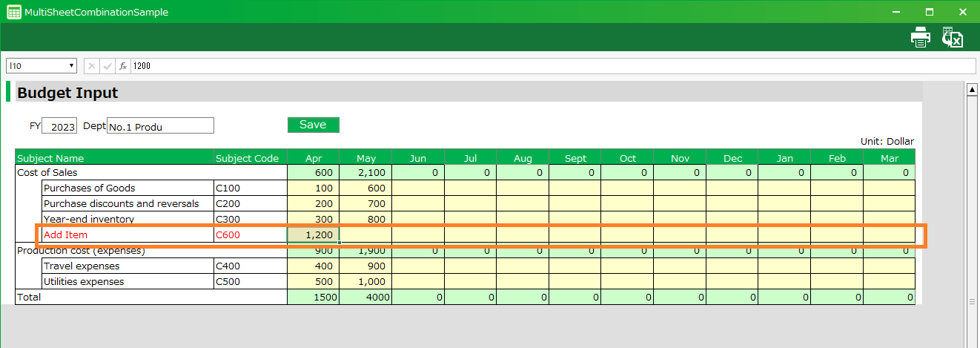Click the fx insert function icon
The image size is (980, 348).
(x=123, y=66)
